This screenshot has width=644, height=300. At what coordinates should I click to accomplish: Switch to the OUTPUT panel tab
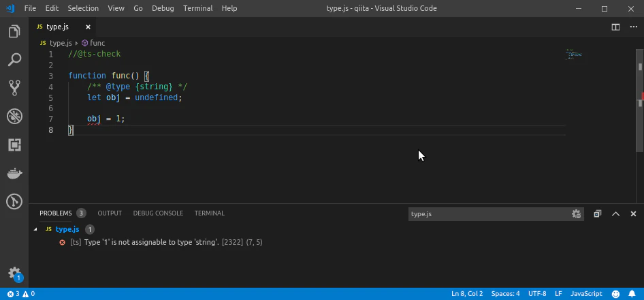coord(110,213)
